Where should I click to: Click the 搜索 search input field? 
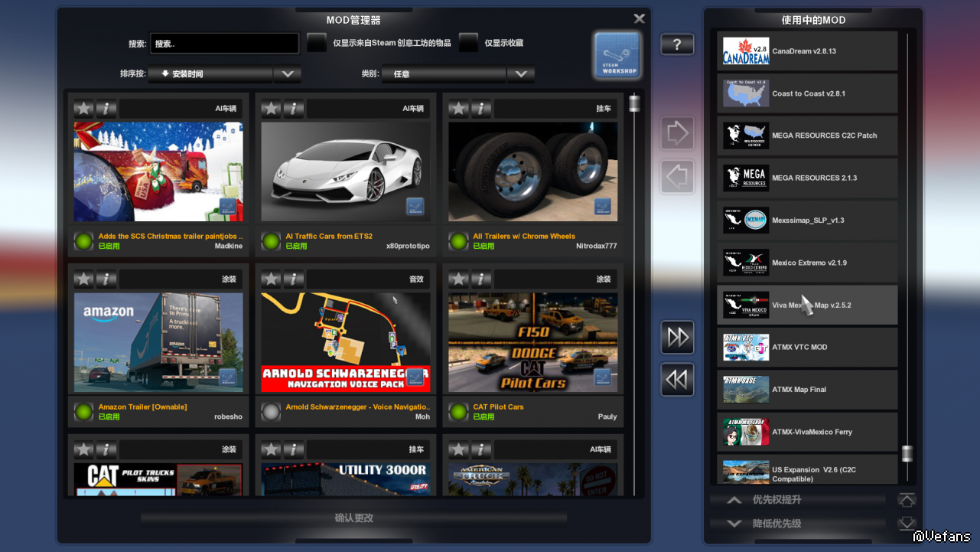coord(224,44)
